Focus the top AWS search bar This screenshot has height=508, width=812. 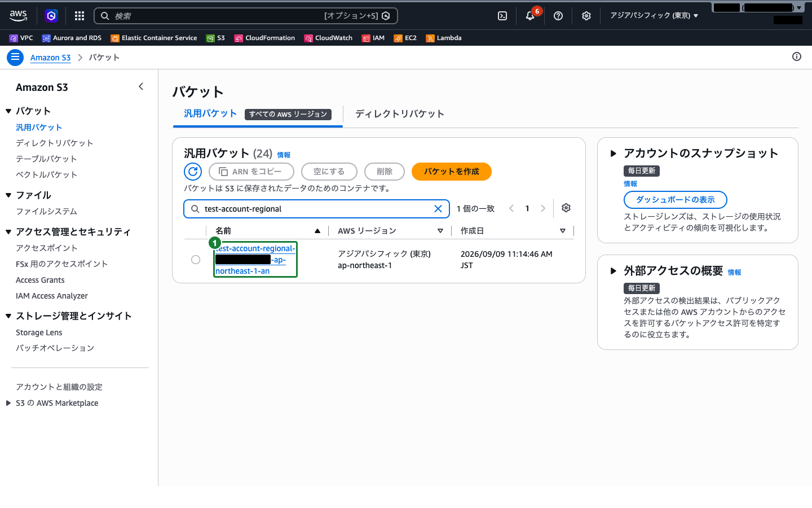click(245, 16)
